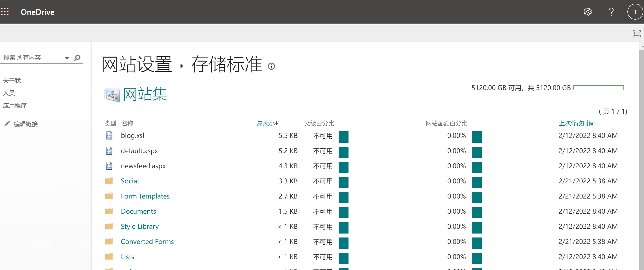644x270 pixels.
Task: Click the account avatar with letter T
Action: click(635, 11)
